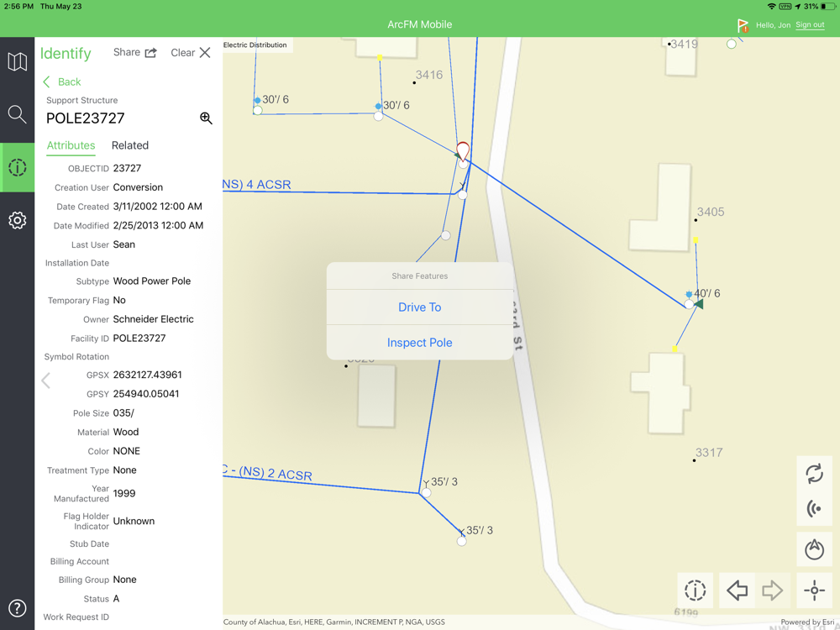Click Date Created value 3/11/2002

tap(158, 207)
